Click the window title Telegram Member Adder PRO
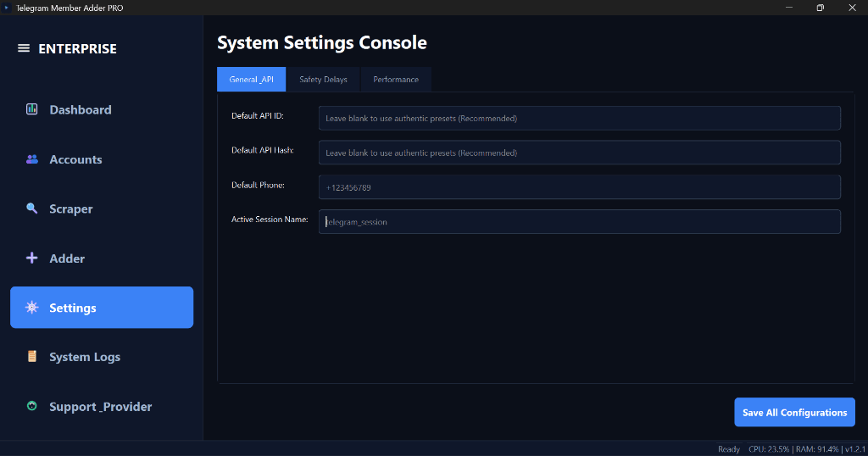The height and width of the screenshot is (456, 868). click(x=70, y=8)
